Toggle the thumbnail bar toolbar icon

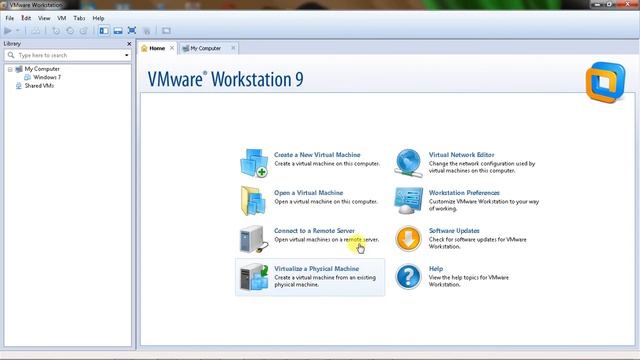click(118, 31)
